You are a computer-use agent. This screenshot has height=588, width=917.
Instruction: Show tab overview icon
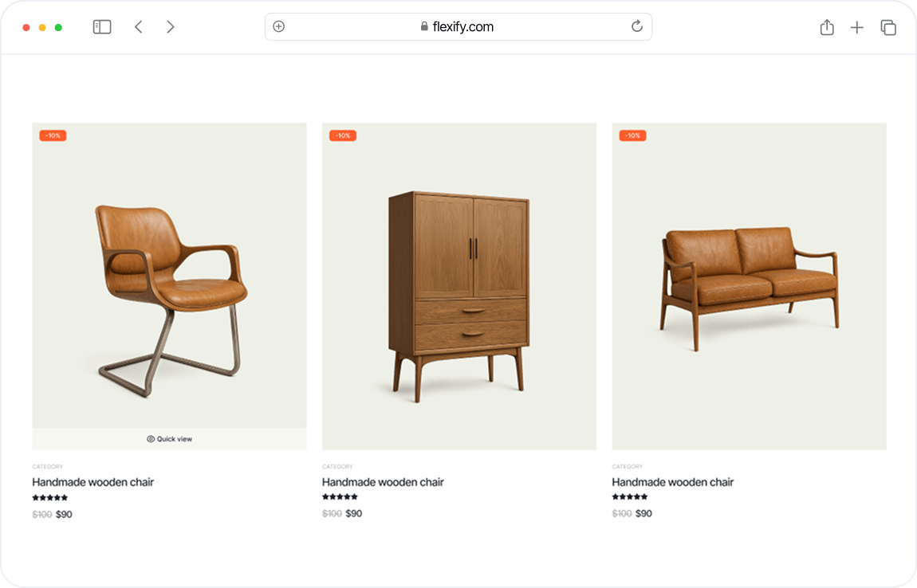click(x=888, y=28)
